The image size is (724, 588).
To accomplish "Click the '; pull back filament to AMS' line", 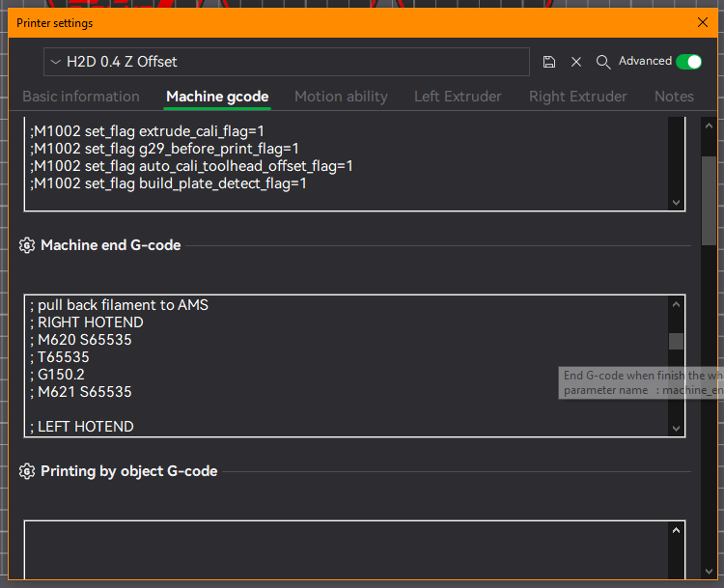I will coord(119,305).
